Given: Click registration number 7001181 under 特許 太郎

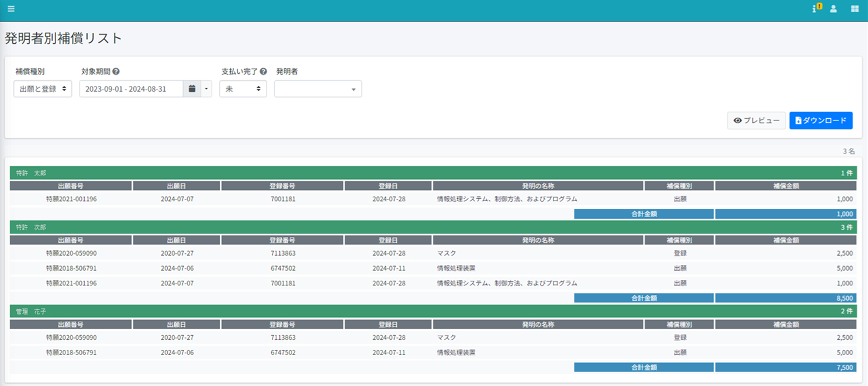Looking at the screenshot, I should coord(283,199).
